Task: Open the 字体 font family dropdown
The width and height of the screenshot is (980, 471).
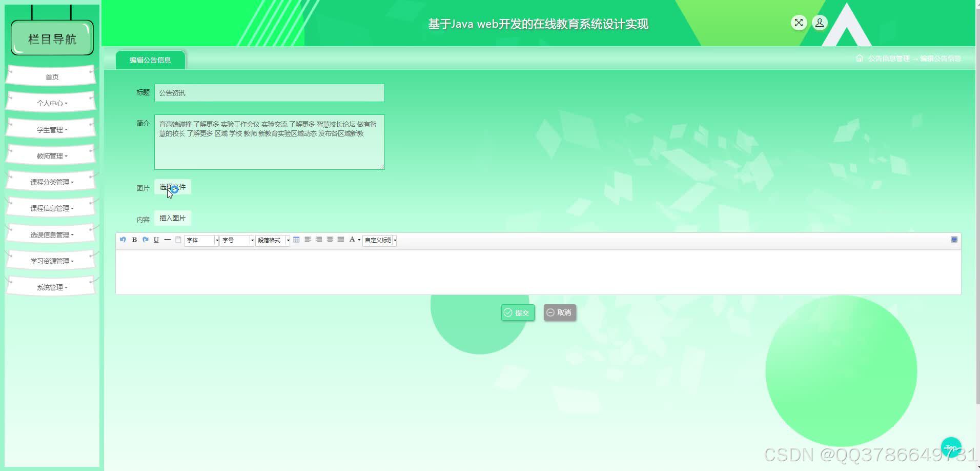Action: [201, 240]
